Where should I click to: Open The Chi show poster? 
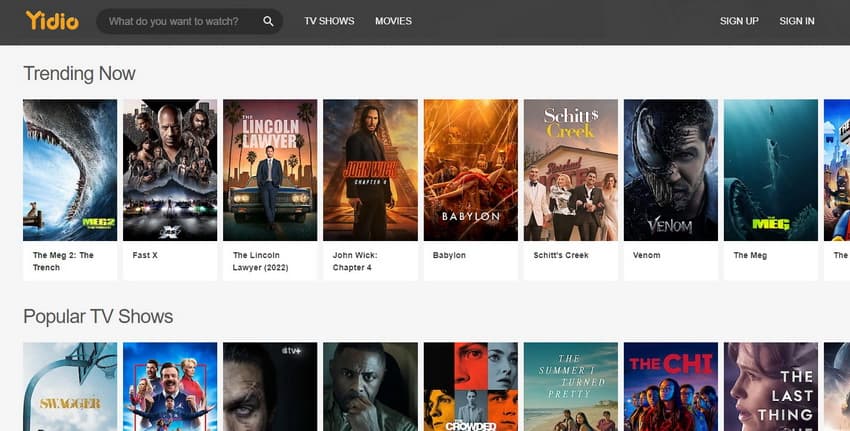(671, 387)
